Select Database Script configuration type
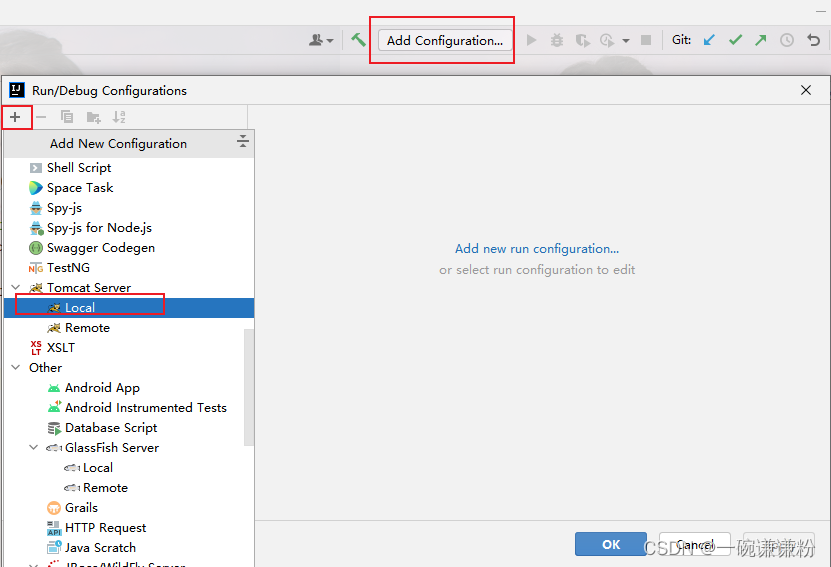831x567 pixels. pos(129,428)
